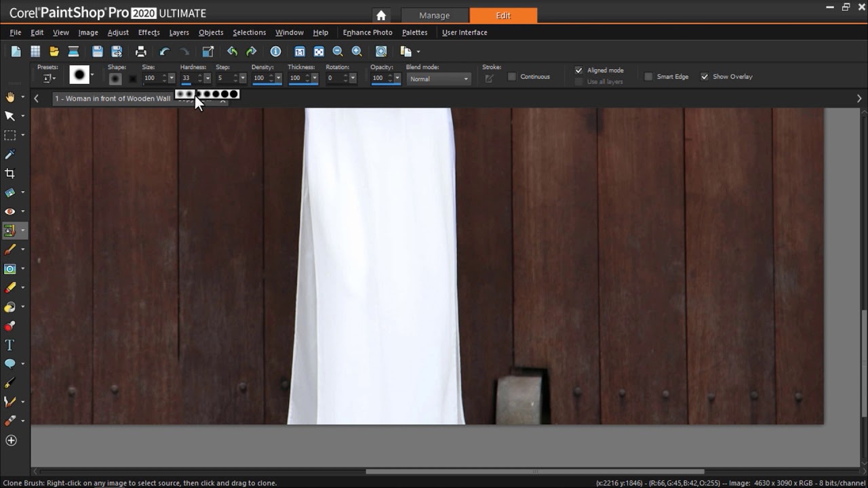Click the Image Information icon
The width and height of the screenshot is (868, 488).
click(275, 52)
